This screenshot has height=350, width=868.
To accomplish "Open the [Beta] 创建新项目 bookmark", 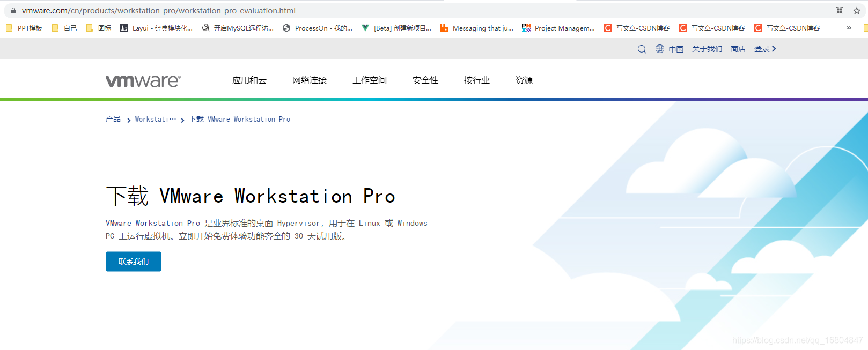I will click(x=396, y=28).
